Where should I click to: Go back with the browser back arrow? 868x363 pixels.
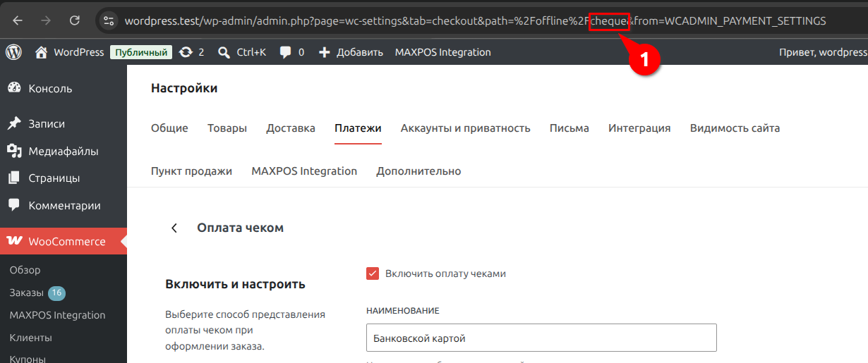[18, 20]
